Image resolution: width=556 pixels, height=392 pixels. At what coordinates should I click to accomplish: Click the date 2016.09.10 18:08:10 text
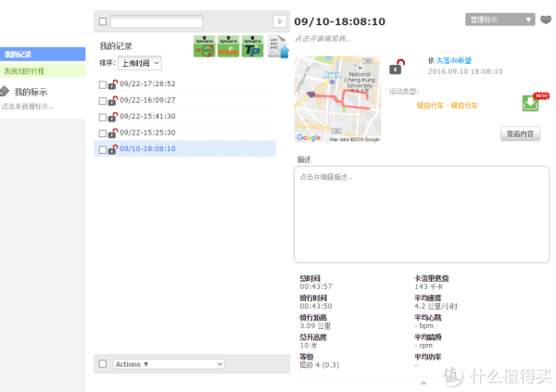(465, 71)
